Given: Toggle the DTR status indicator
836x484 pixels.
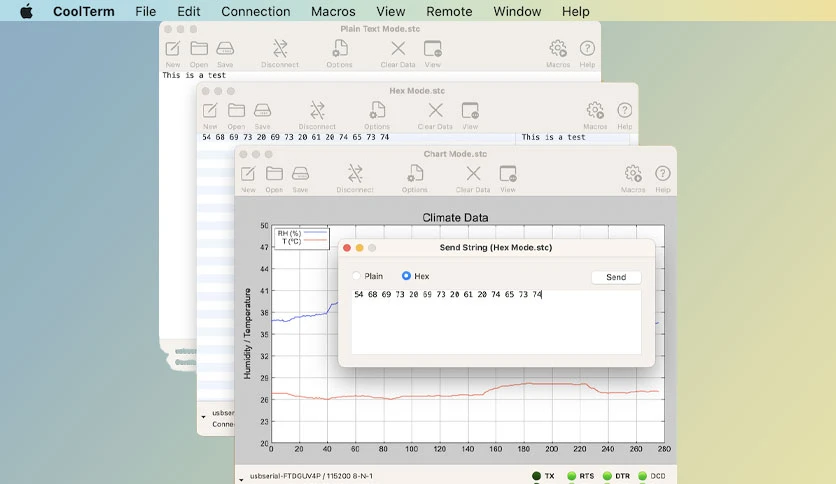Looking at the screenshot, I should point(607,476).
